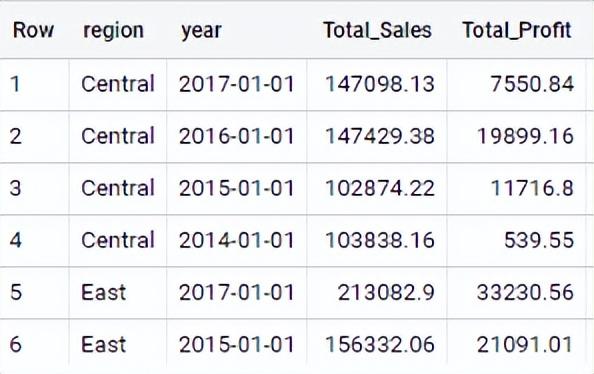The width and height of the screenshot is (594, 374).
Task: Select the Total_Profit column header
Action: point(517,30)
